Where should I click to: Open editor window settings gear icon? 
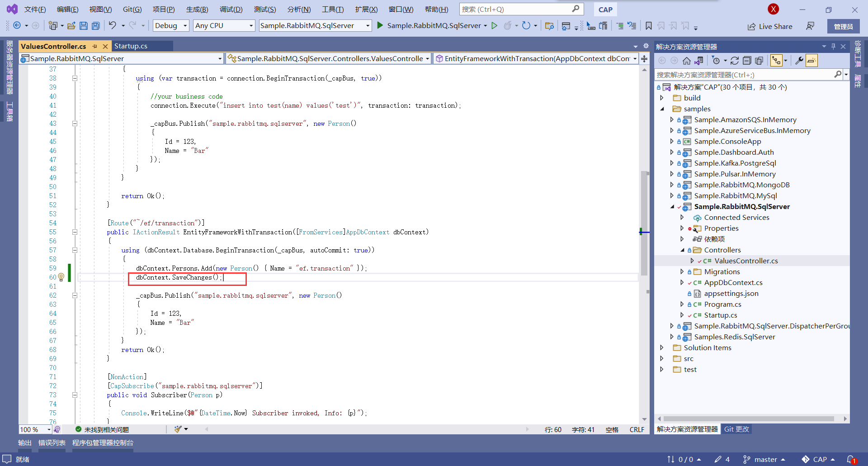pyautogui.click(x=646, y=46)
